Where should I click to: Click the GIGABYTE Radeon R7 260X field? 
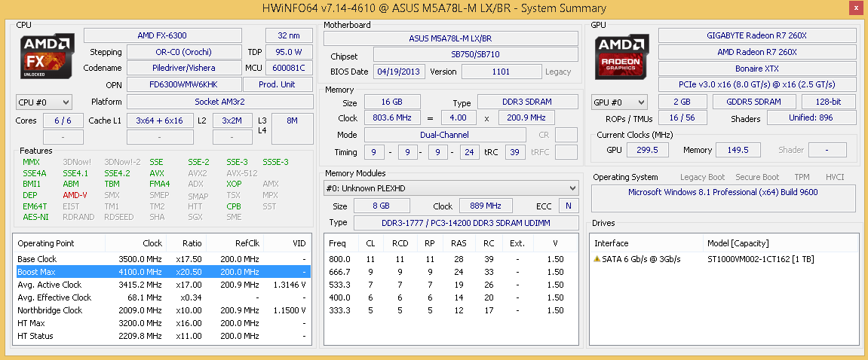756,35
